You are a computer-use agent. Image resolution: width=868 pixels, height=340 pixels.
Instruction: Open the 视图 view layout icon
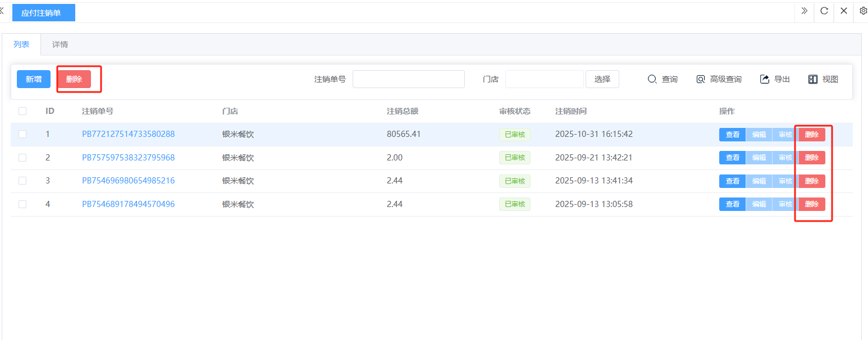813,79
